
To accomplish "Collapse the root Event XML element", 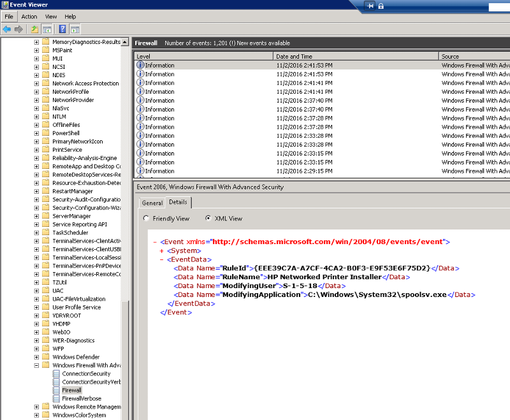I will (x=155, y=242).
